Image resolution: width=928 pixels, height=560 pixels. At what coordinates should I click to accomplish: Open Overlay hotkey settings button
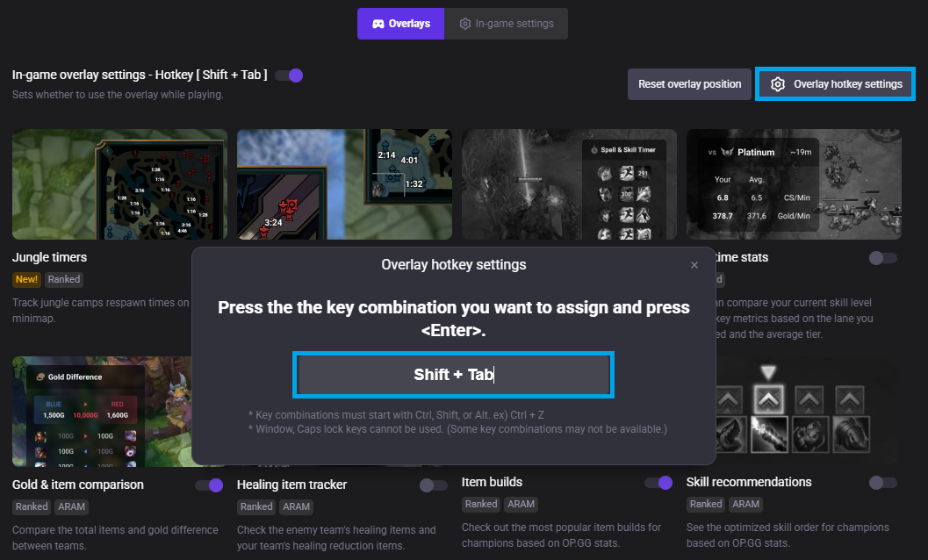(835, 84)
